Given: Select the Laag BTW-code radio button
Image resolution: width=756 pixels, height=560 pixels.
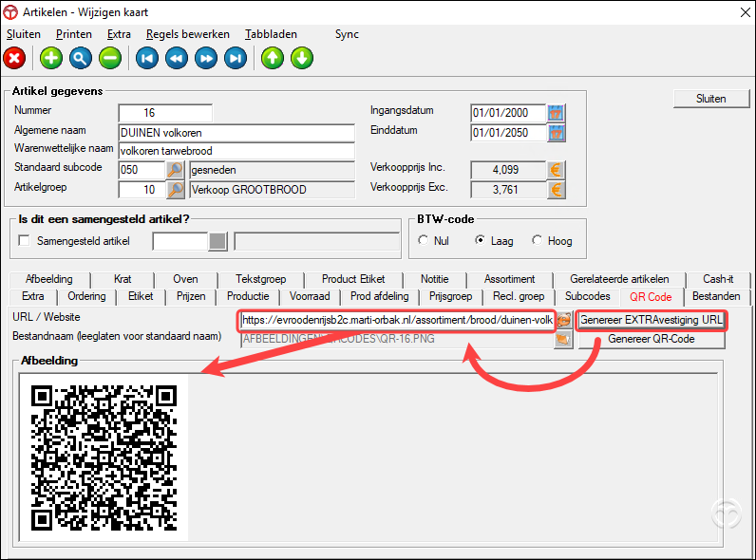Looking at the screenshot, I should (480, 240).
